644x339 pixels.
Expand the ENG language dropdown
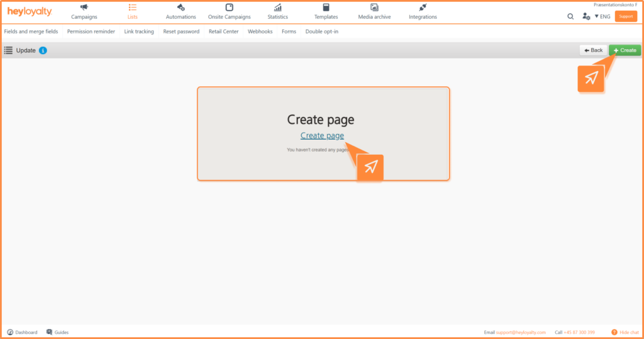(x=602, y=16)
